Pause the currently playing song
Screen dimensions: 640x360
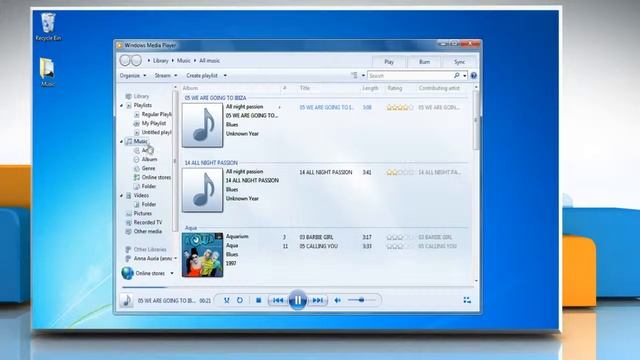coord(298,300)
